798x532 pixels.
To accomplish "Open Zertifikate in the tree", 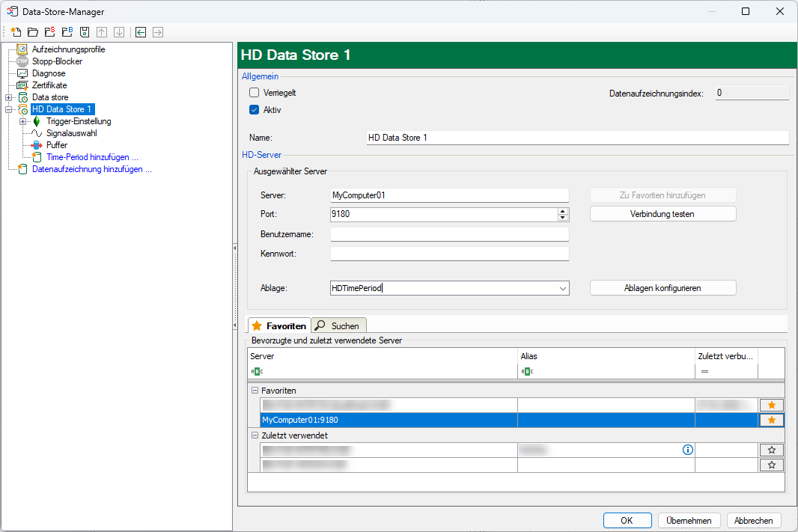I will [49, 85].
